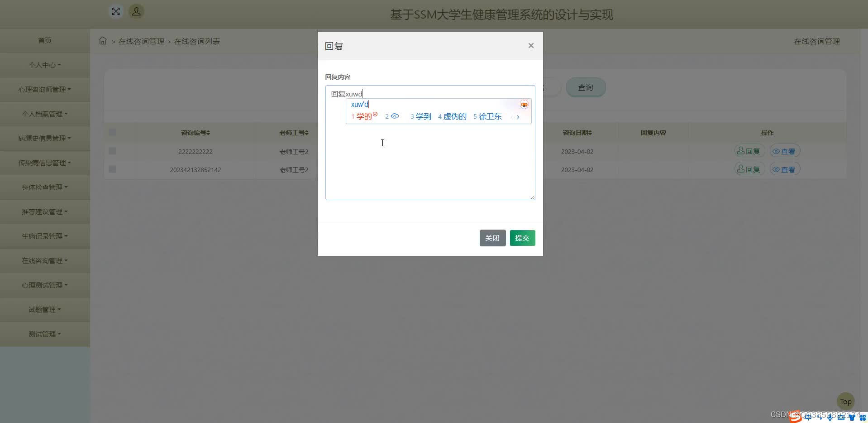Expand 身体检查管理 sidebar menu
The image size is (868, 423).
click(45, 187)
